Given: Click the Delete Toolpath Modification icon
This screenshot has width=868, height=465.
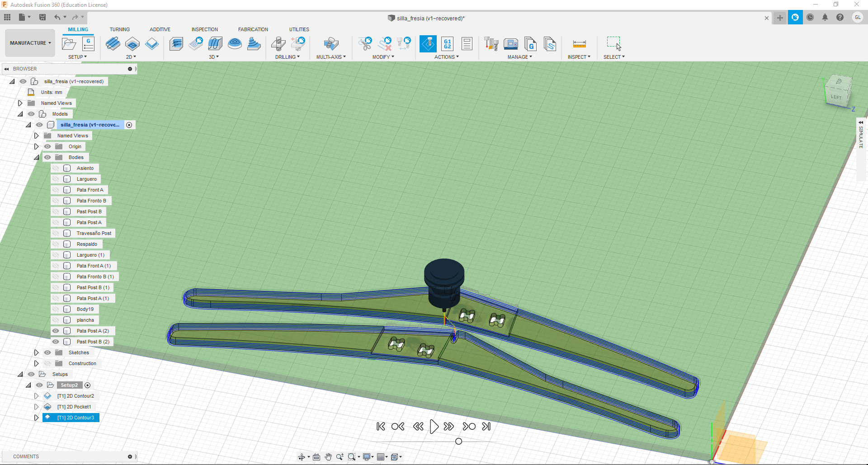Looking at the screenshot, I should click(385, 44).
